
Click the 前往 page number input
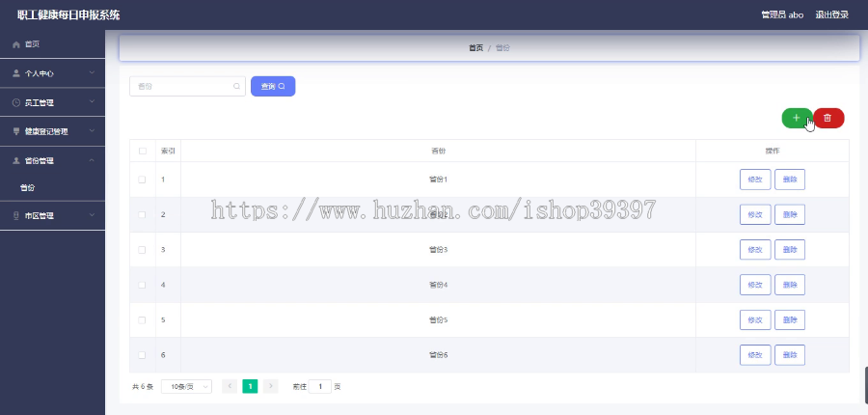319,387
